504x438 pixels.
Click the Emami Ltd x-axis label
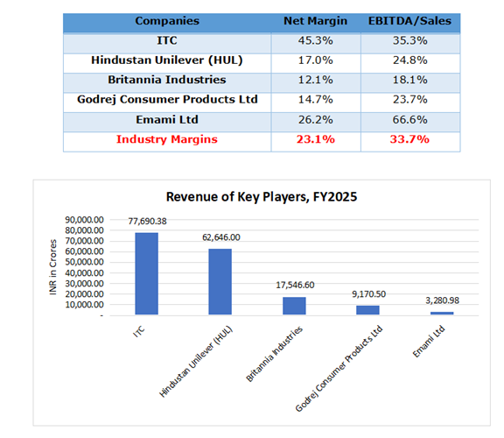429,342
